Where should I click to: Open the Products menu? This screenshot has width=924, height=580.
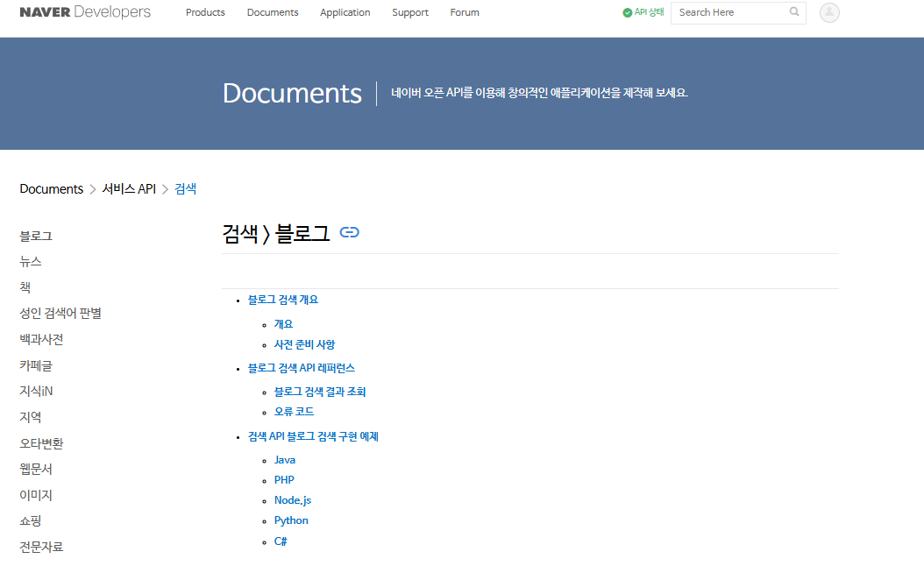coord(205,12)
